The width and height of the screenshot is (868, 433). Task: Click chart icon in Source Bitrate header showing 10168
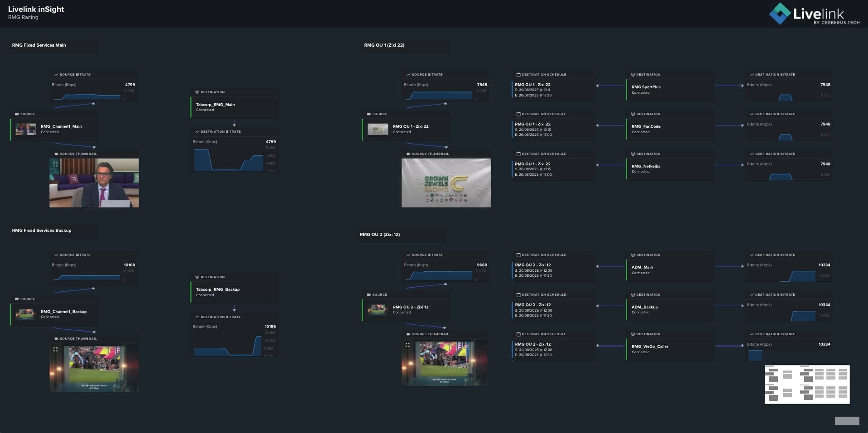[x=56, y=255]
